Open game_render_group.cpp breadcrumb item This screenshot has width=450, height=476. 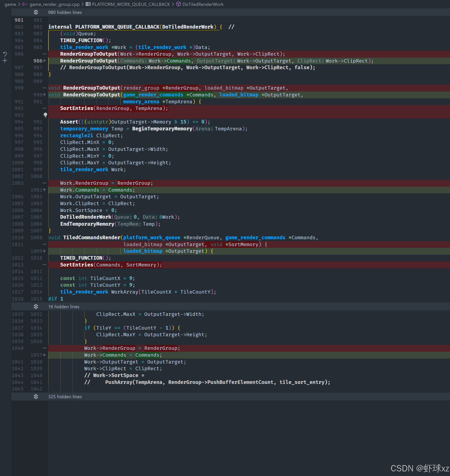pos(55,4)
